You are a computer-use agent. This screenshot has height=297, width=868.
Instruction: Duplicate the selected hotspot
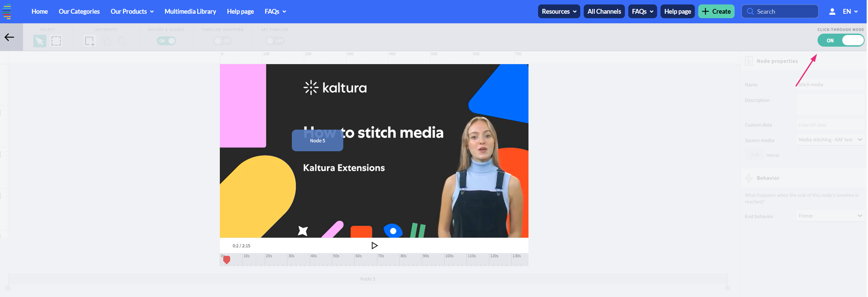pos(106,41)
